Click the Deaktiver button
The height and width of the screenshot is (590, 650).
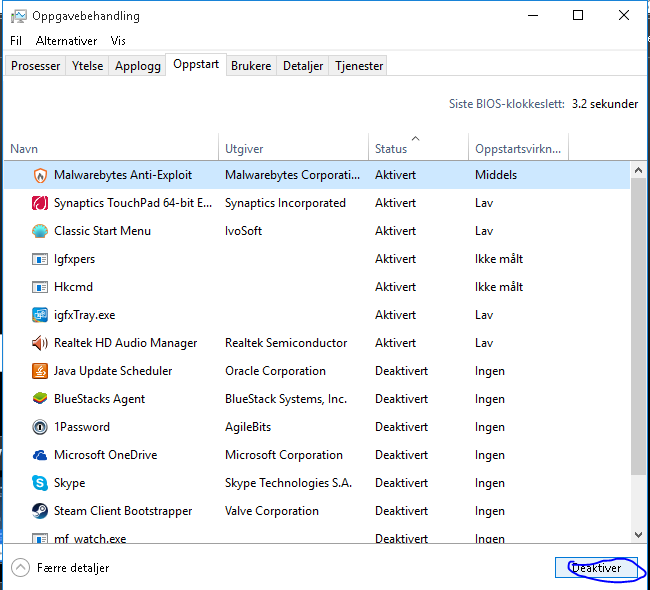[596, 568]
